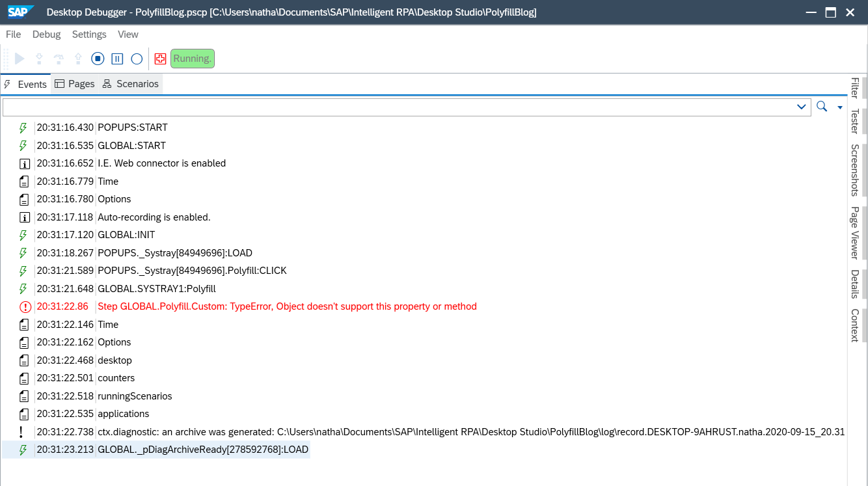Click info icon on I.E. Web connector row

point(25,164)
